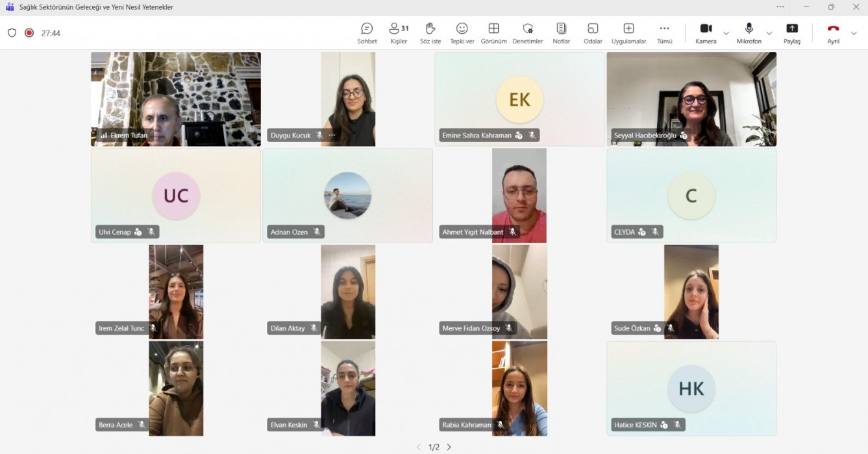Raise hand with Söz iste
868x454 pixels.
[430, 32]
